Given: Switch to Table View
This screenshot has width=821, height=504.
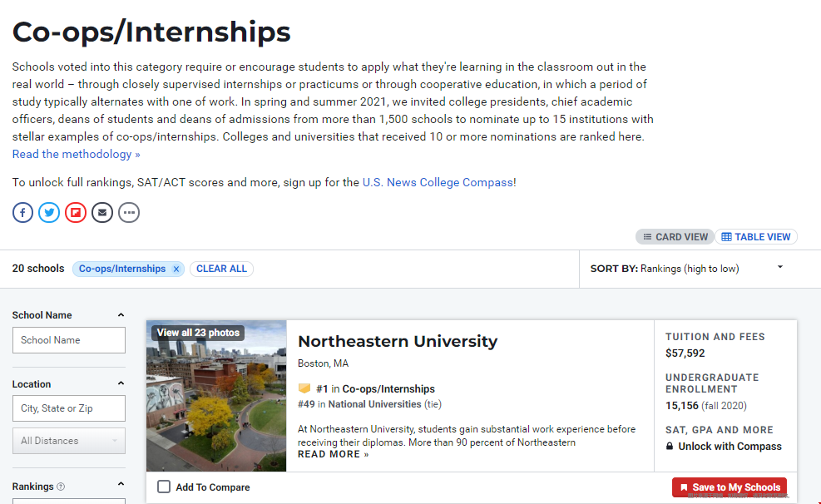Looking at the screenshot, I should (x=756, y=237).
